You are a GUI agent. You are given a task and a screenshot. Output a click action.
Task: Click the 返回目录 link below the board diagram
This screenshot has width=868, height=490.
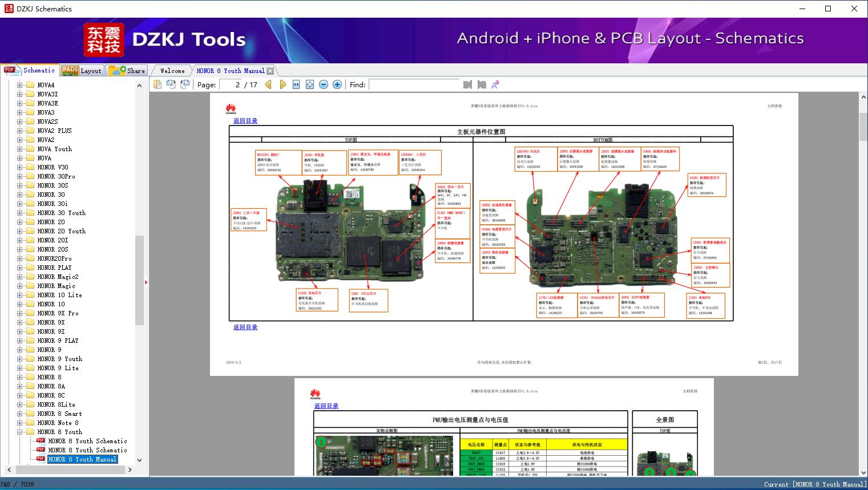(245, 327)
